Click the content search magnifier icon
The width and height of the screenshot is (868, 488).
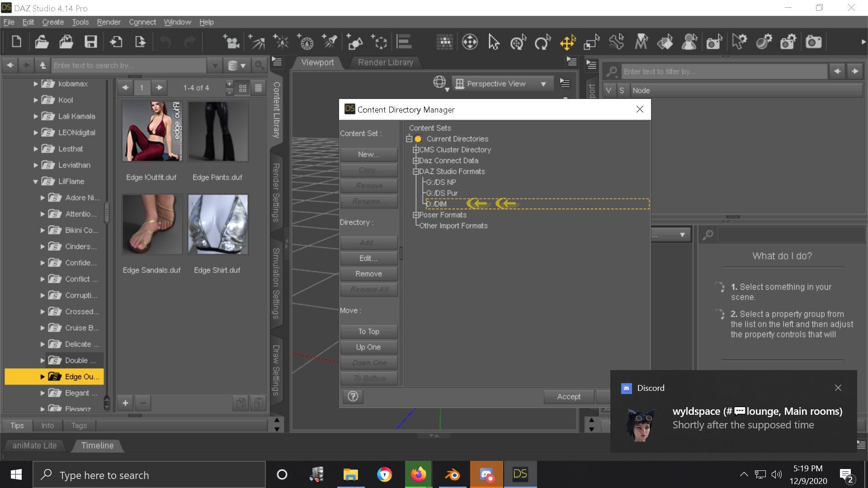[259, 66]
